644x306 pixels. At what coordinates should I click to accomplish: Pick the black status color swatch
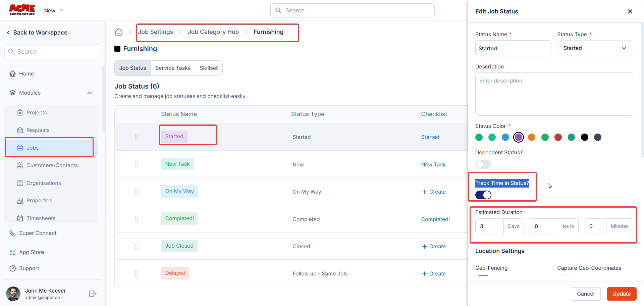(585, 137)
